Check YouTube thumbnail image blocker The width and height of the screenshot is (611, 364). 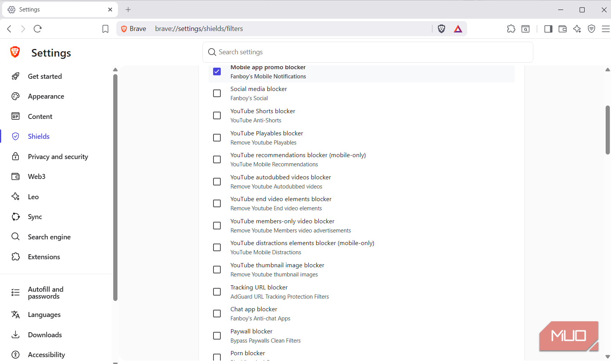pyautogui.click(x=217, y=270)
